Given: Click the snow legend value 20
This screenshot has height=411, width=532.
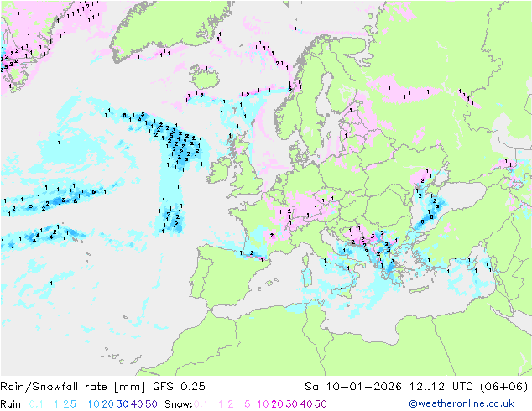Looking at the screenshot, I should coord(277,404).
